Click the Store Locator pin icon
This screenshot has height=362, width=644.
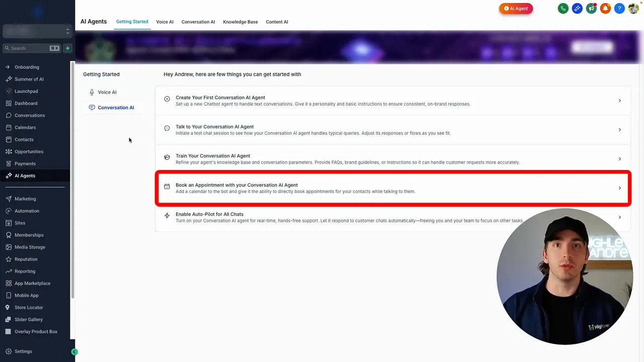point(8,307)
